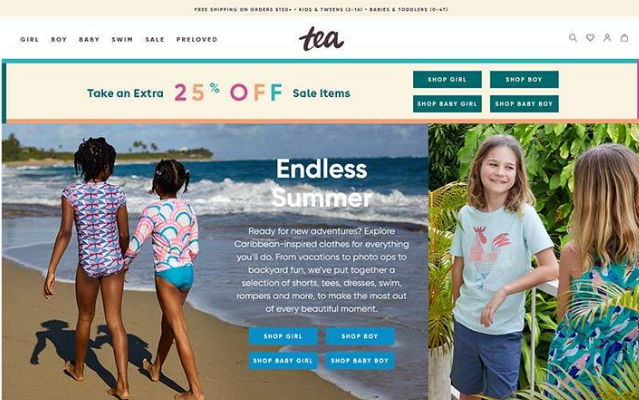Go home via tea logo
Image resolution: width=639 pixels, height=400 pixels.
point(322,39)
